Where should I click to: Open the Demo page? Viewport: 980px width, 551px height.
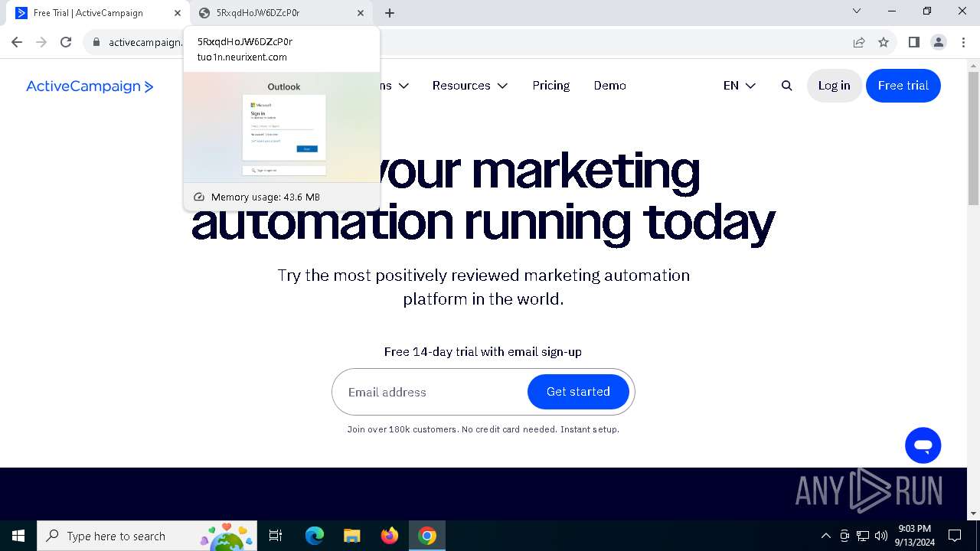pyautogui.click(x=610, y=86)
